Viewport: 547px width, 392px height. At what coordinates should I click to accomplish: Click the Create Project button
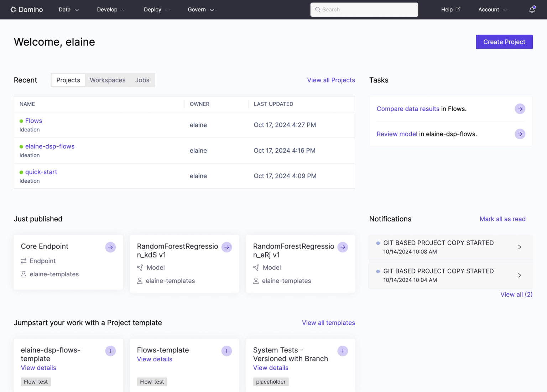(504, 42)
